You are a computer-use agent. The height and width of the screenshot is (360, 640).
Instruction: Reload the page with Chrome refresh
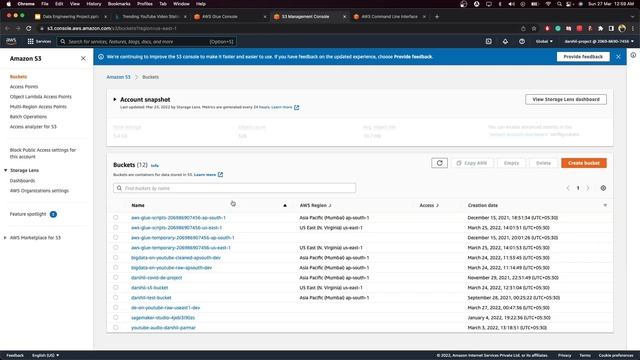tap(29, 29)
